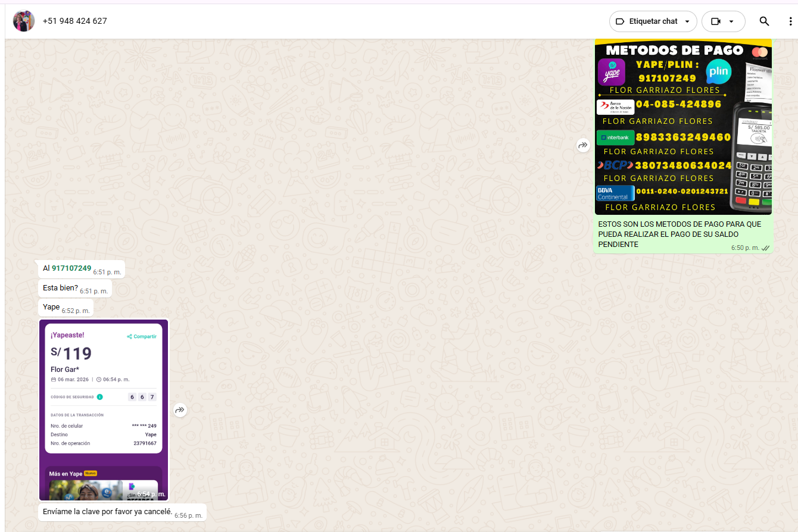Click the Etiquetar chat button

(x=653, y=21)
